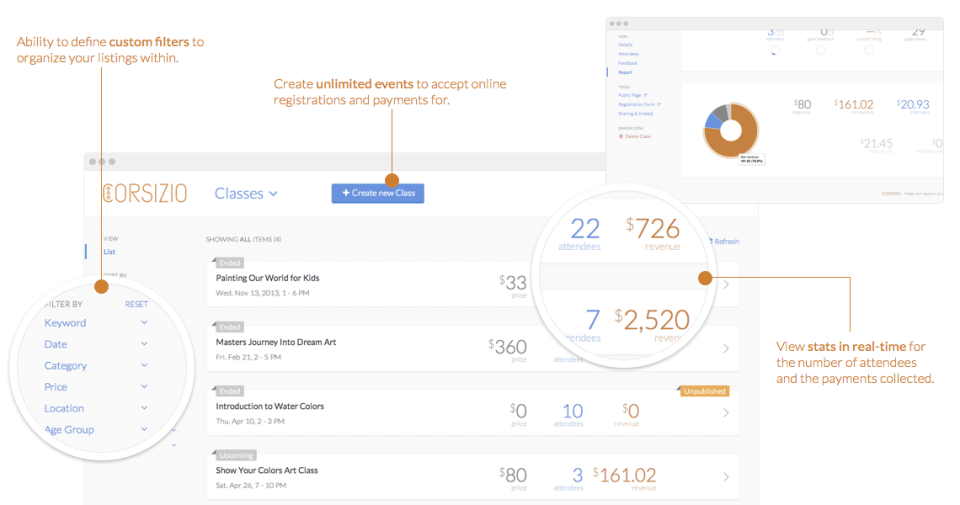Click the 10 attendees count
The image size is (960, 505).
(572, 411)
